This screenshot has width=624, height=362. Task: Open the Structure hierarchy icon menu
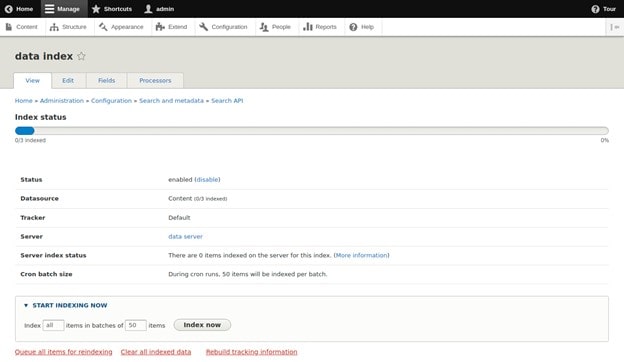tap(54, 27)
